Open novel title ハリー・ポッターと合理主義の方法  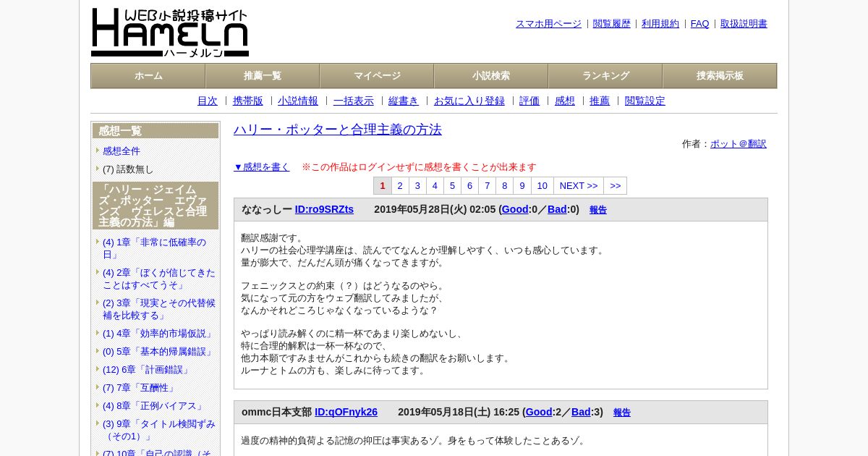[338, 130]
